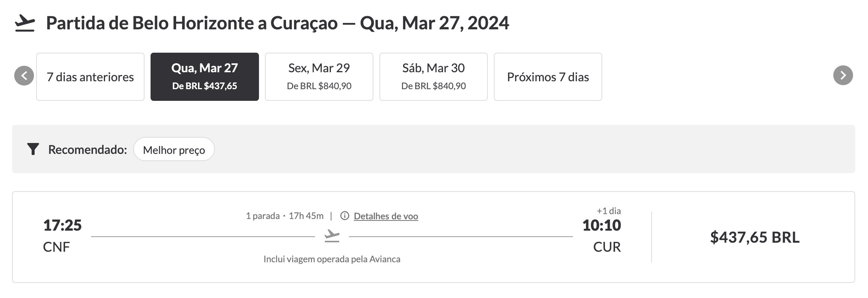Select the $437,65 BRL fare price
The width and height of the screenshot is (868, 298).
tap(755, 237)
